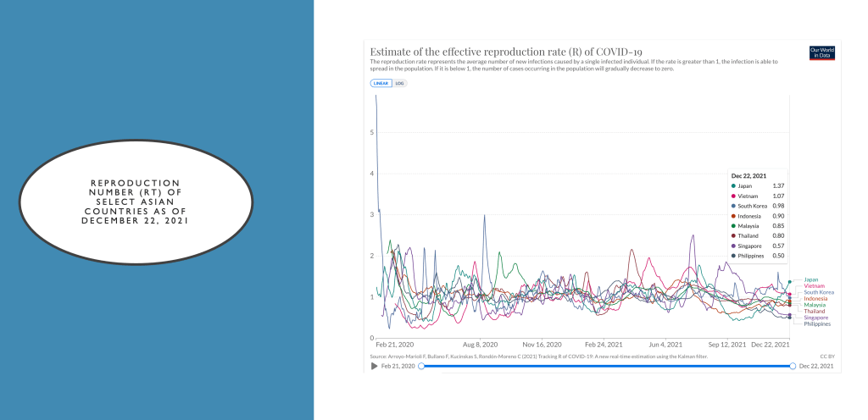868x420 pixels.
Task: Select the Thailand line label at right
Action: 815,311
